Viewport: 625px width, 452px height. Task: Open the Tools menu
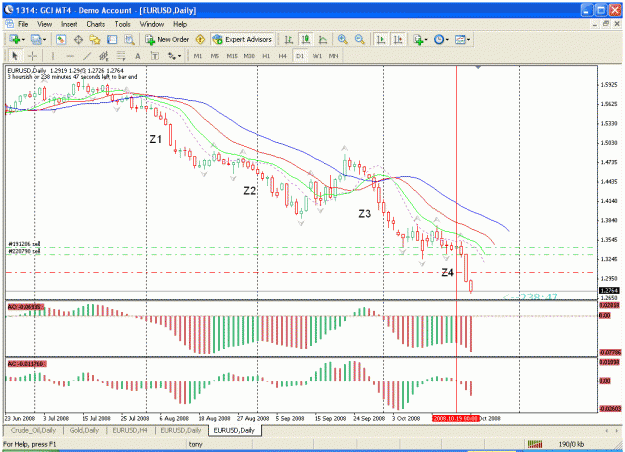point(122,24)
